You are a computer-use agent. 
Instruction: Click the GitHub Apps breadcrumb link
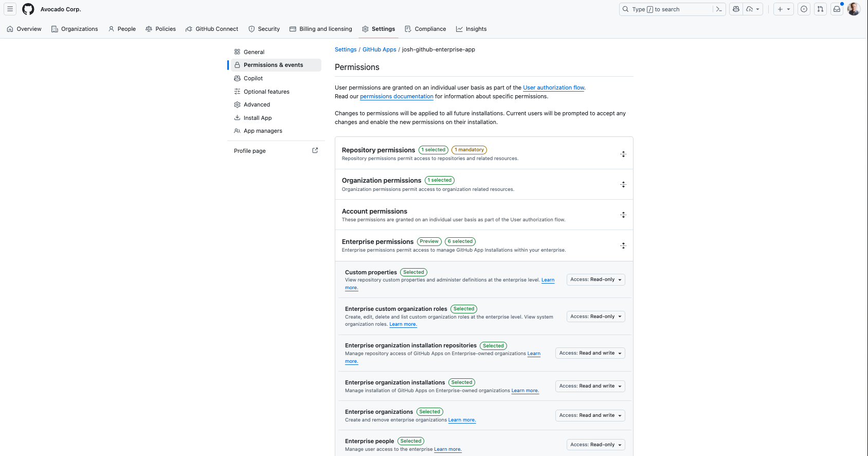379,49
